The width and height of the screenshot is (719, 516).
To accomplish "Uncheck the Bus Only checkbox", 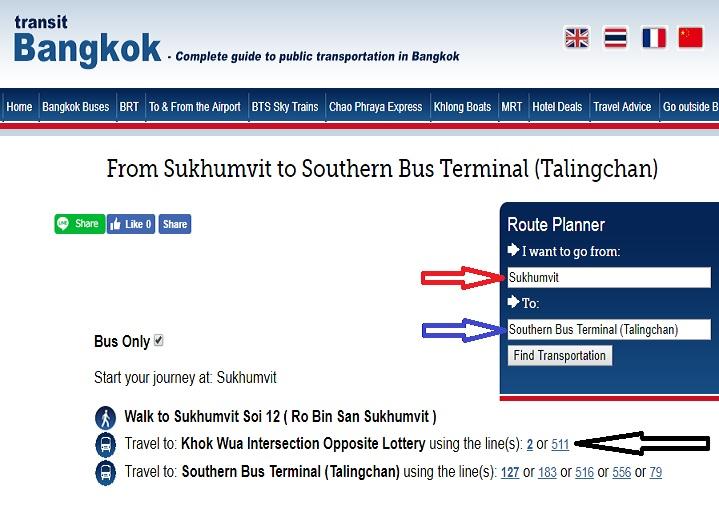I will (158, 340).
